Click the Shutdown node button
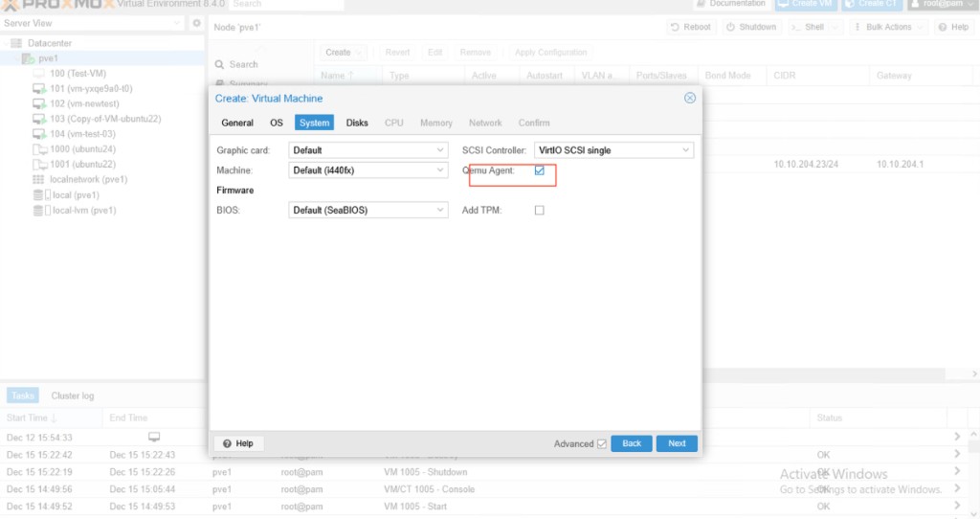The width and height of the screenshot is (980, 519). click(x=750, y=27)
